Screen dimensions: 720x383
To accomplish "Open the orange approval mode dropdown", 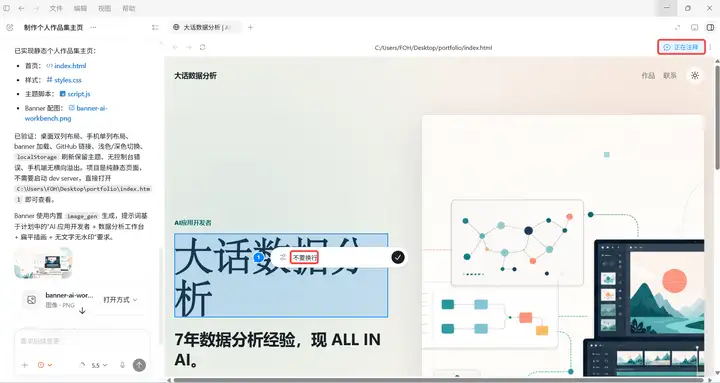I will [x=45, y=365].
